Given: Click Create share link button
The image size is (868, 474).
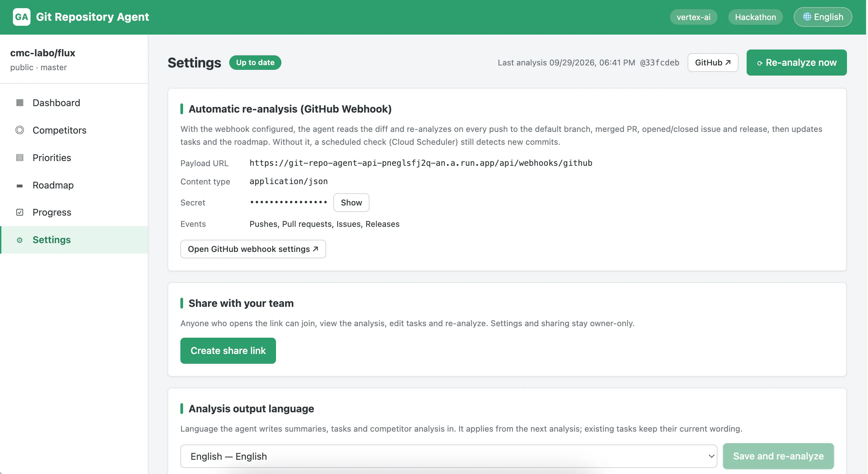Looking at the screenshot, I should [x=228, y=351].
